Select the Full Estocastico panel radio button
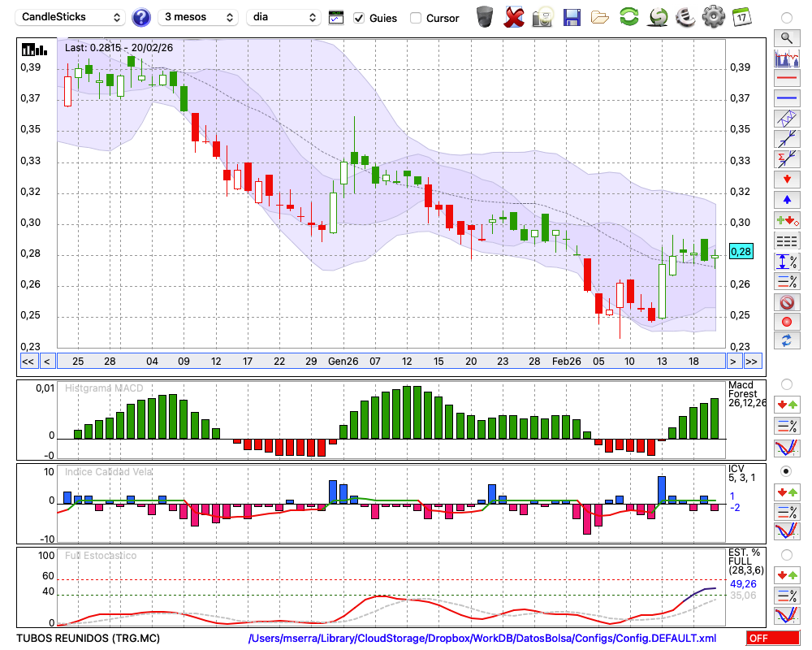The image size is (812, 650). click(x=786, y=555)
